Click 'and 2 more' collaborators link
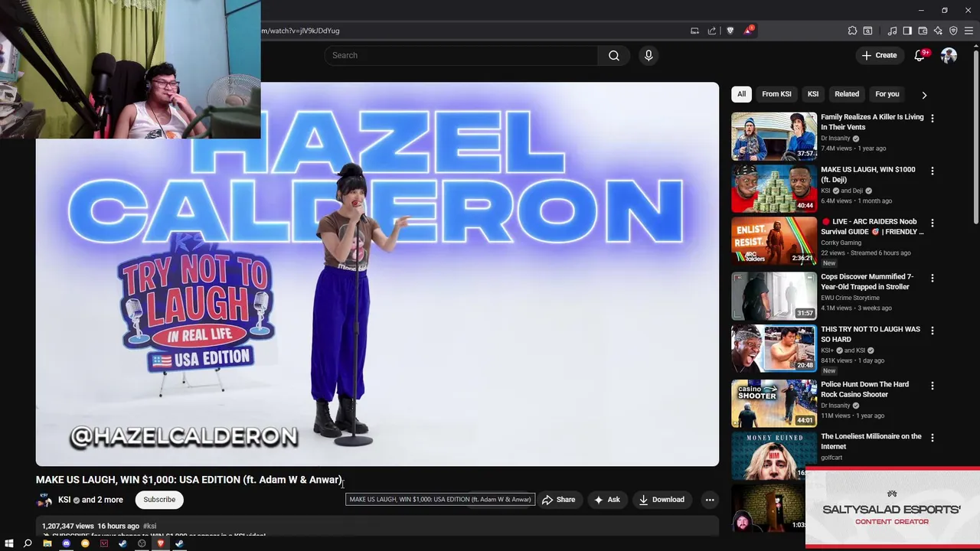Image resolution: width=980 pixels, height=551 pixels. (x=103, y=500)
